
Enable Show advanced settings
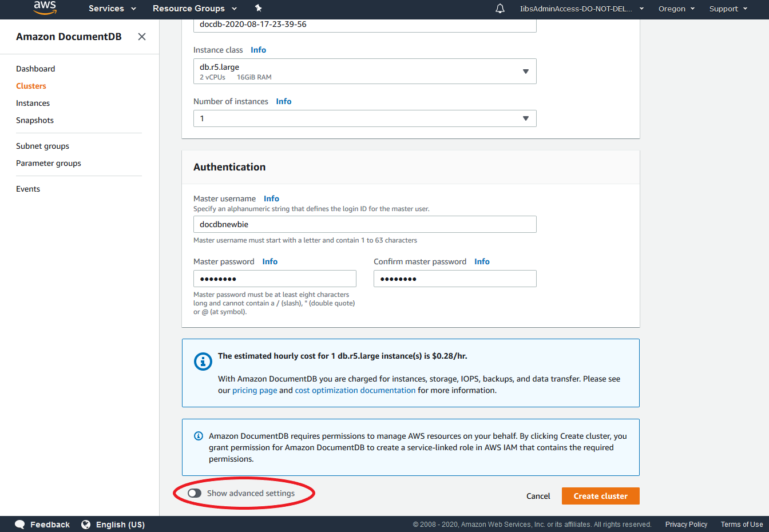pos(194,493)
